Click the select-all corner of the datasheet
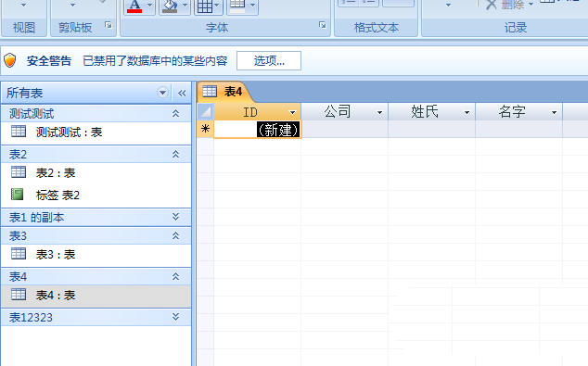This screenshot has height=366, width=588. point(206,111)
